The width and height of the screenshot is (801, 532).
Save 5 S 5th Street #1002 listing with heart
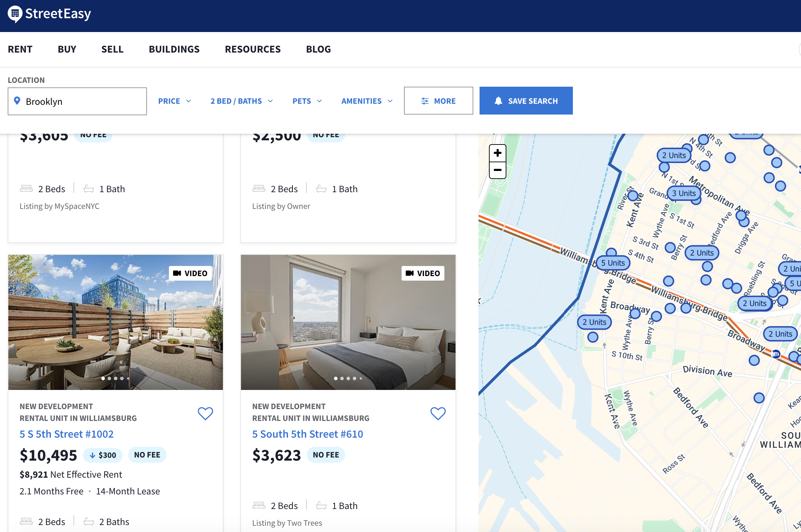[205, 413]
